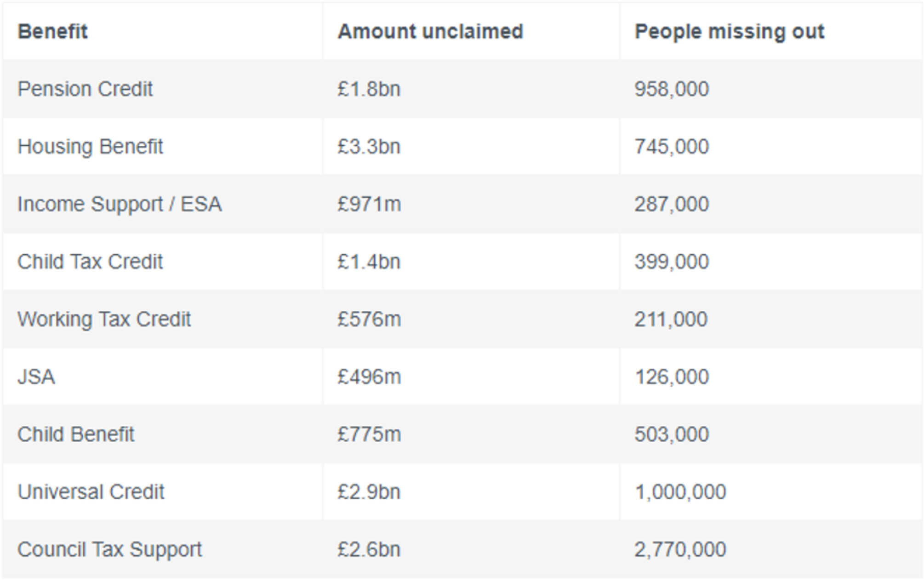Select the Child Tax Credit label
924x582 pixels.
pyautogui.click(x=90, y=262)
